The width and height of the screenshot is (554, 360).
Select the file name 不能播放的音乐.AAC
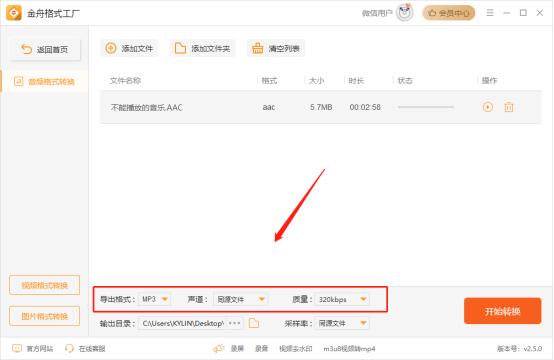click(146, 107)
